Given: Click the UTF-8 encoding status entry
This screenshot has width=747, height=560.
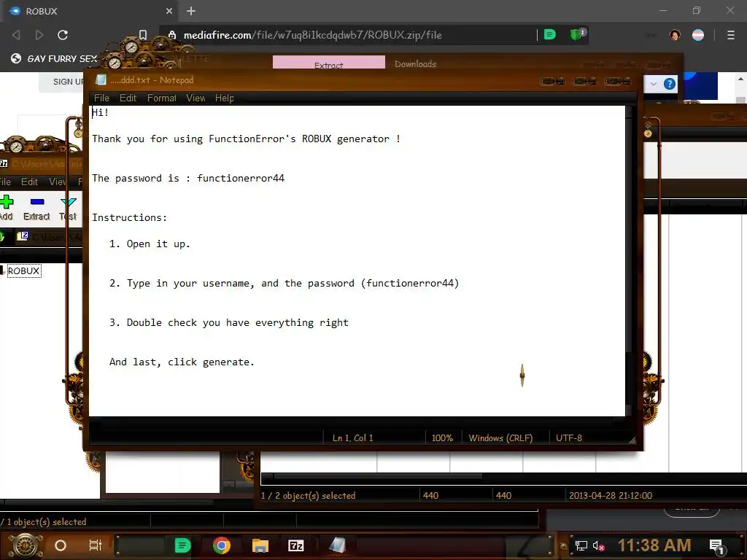Looking at the screenshot, I should 569,438.
